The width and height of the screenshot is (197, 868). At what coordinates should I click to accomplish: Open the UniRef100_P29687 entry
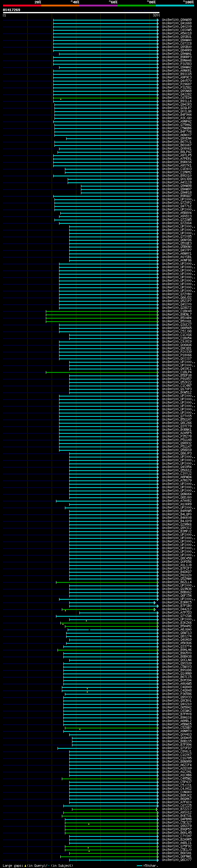[x=177, y=84]
